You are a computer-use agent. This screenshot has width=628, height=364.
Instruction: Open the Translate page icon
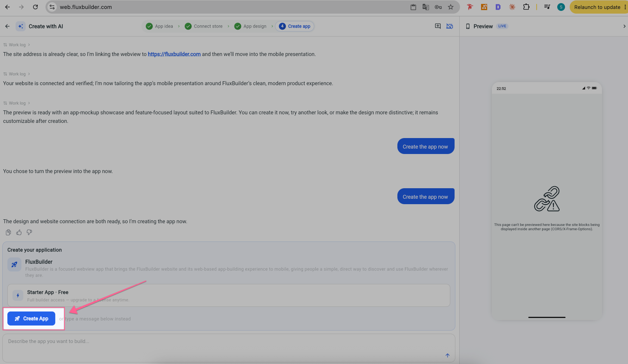[426, 7]
